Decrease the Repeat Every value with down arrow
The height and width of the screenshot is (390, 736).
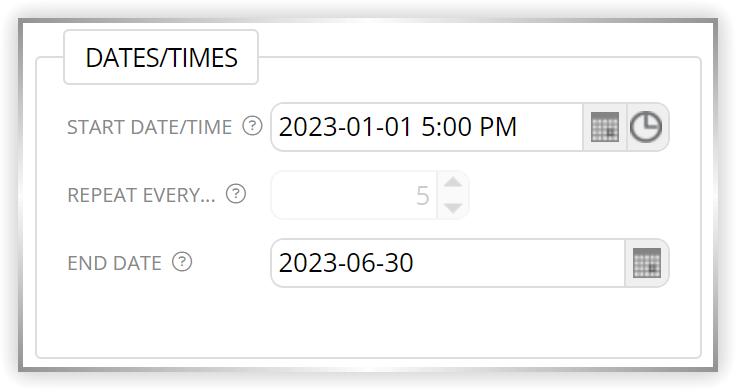[x=452, y=207]
